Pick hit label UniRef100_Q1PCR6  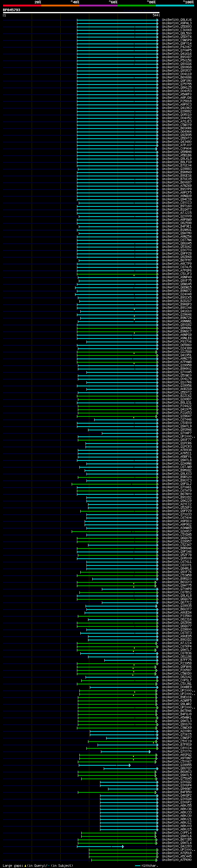[177, 443]
